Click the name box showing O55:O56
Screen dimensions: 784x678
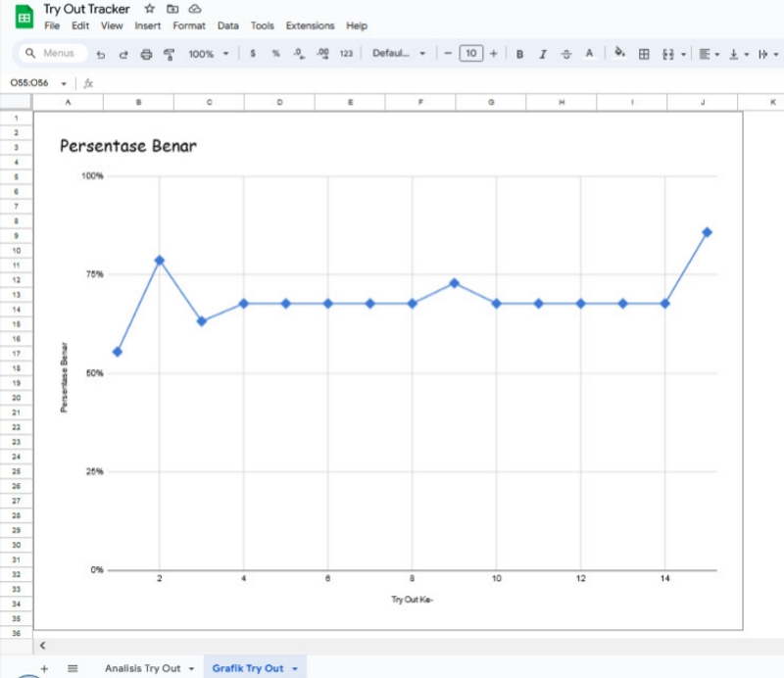tap(30, 83)
